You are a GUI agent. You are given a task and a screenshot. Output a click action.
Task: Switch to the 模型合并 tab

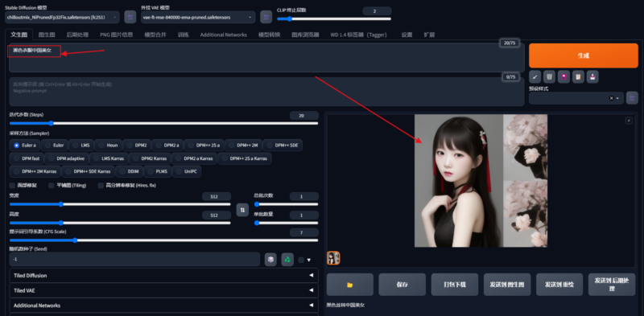155,35
